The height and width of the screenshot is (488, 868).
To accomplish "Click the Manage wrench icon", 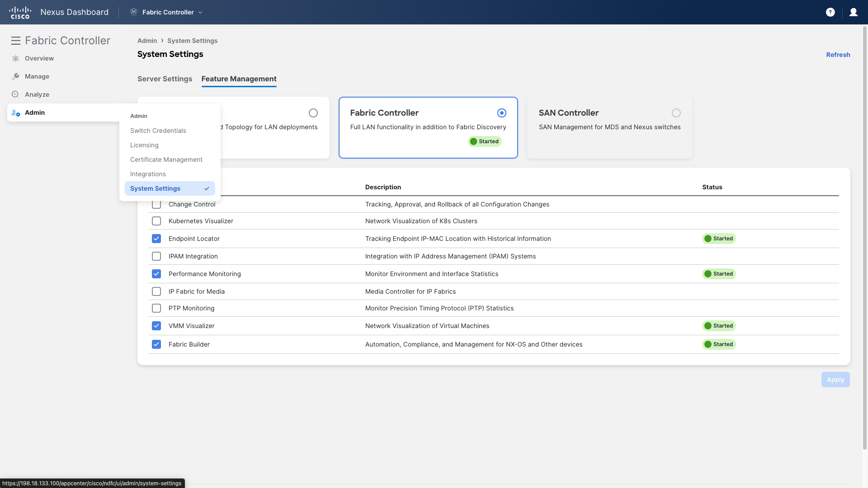I will coord(15,76).
